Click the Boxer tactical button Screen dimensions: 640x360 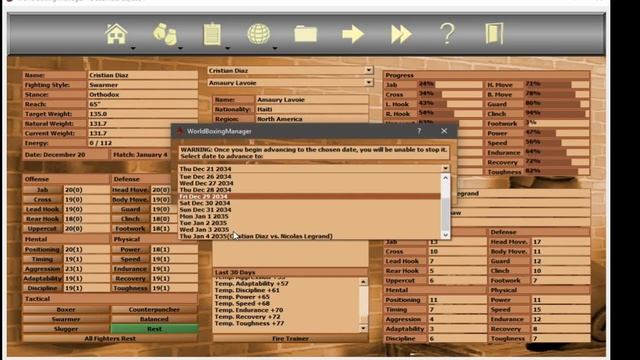click(x=66, y=309)
